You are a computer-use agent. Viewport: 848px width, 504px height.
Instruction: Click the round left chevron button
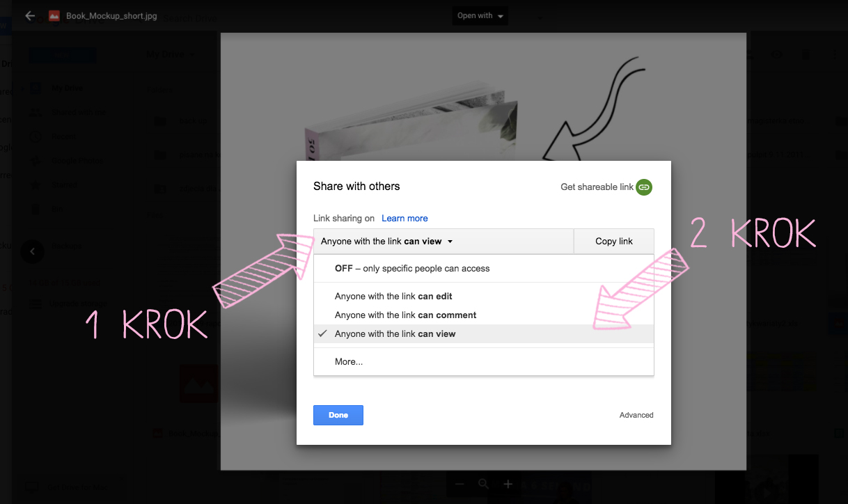pyautogui.click(x=32, y=251)
